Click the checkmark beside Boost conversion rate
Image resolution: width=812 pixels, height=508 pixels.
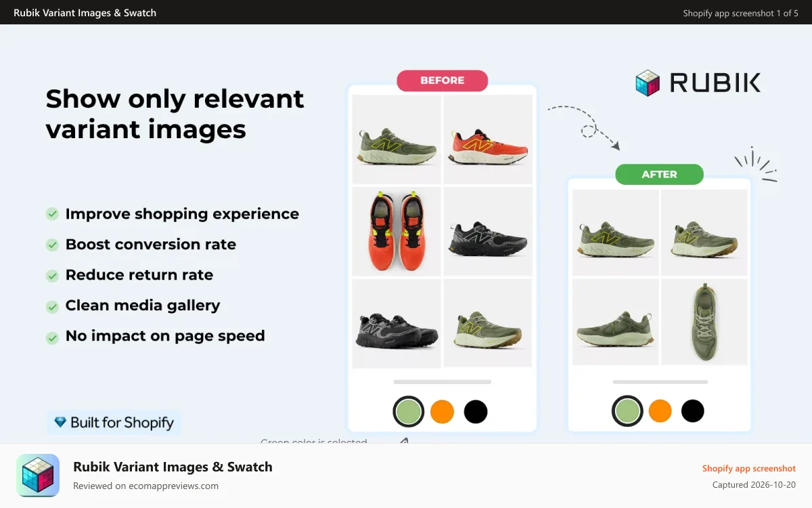[52, 245]
